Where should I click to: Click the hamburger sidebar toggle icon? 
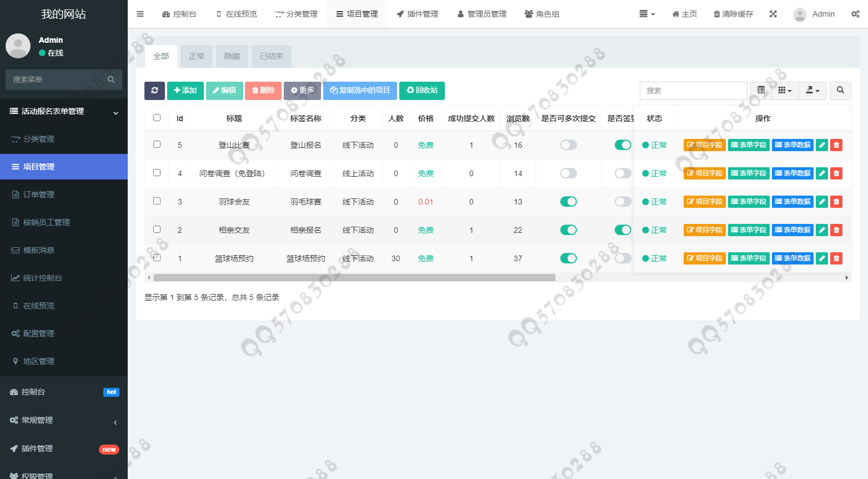point(140,14)
